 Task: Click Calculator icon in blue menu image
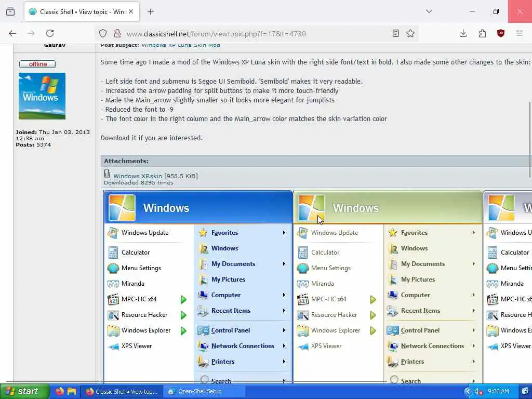tap(113, 252)
